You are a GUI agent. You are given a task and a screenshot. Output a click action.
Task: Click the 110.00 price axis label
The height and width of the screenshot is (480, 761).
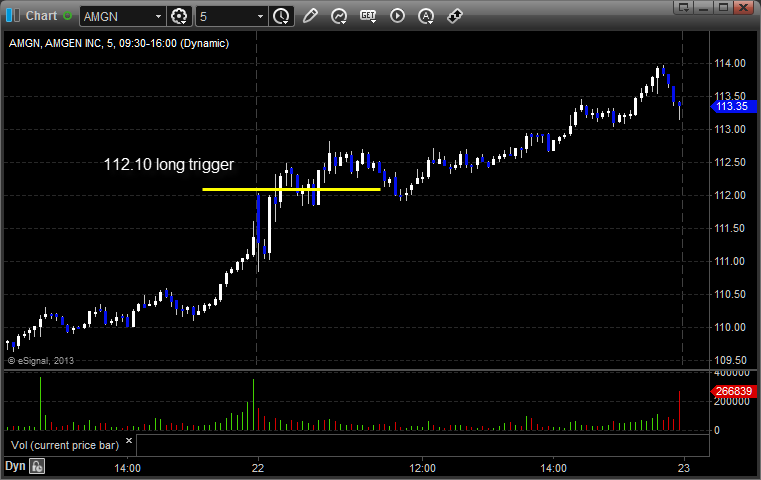pyautogui.click(x=729, y=327)
